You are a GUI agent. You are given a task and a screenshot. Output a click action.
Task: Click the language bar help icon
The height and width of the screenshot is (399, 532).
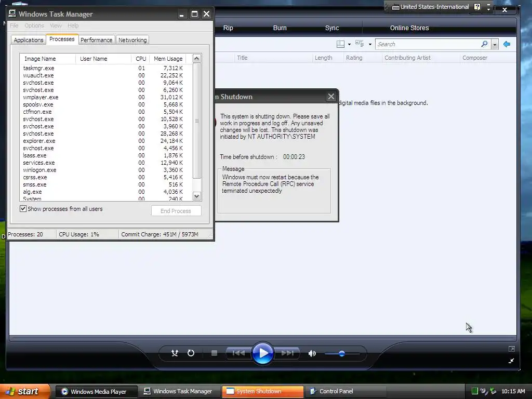click(x=477, y=7)
